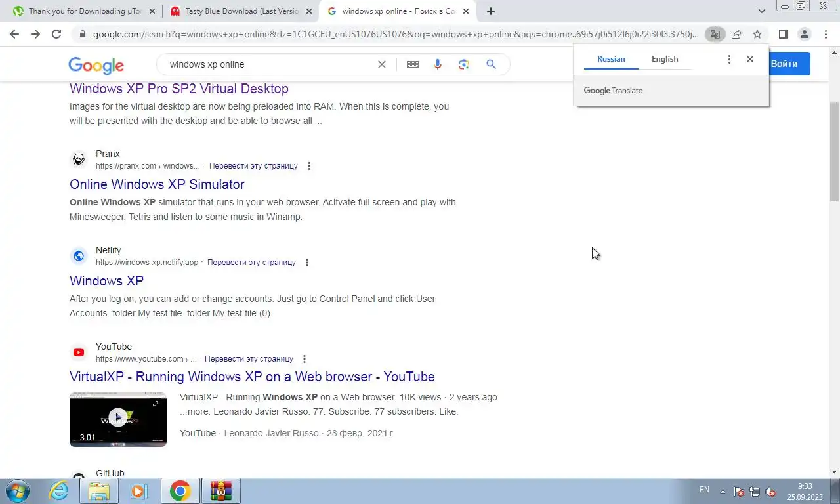Open options for the YouTube result

coord(304,359)
